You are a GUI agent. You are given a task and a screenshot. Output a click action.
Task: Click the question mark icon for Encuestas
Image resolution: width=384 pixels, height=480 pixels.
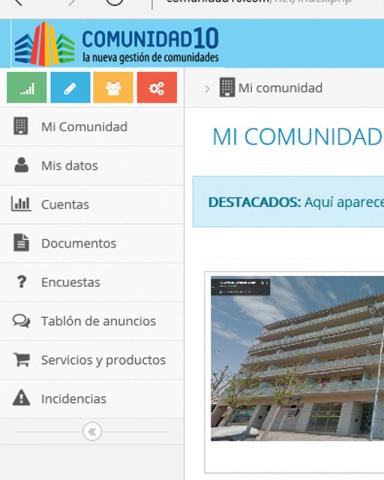[x=22, y=282]
